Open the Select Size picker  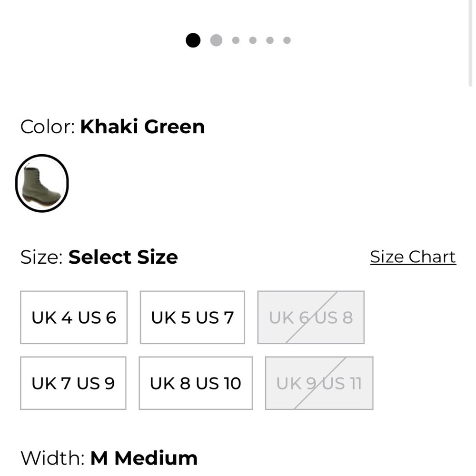tap(123, 257)
